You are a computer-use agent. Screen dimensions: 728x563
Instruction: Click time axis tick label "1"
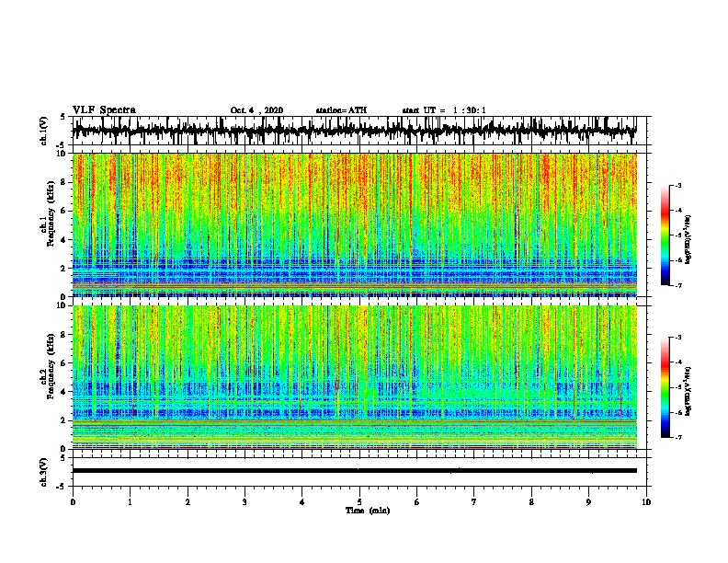click(x=130, y=502)
